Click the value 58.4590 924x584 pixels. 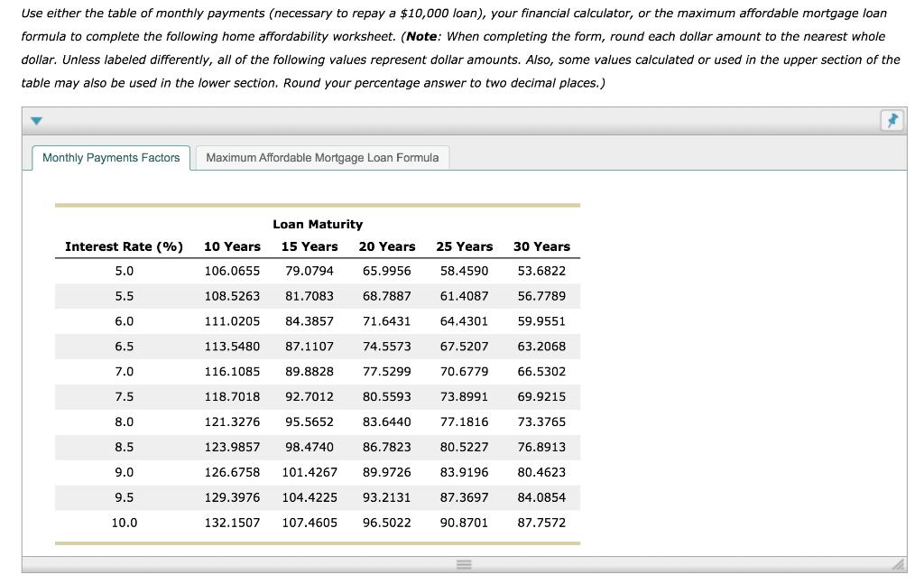[465, 271]
